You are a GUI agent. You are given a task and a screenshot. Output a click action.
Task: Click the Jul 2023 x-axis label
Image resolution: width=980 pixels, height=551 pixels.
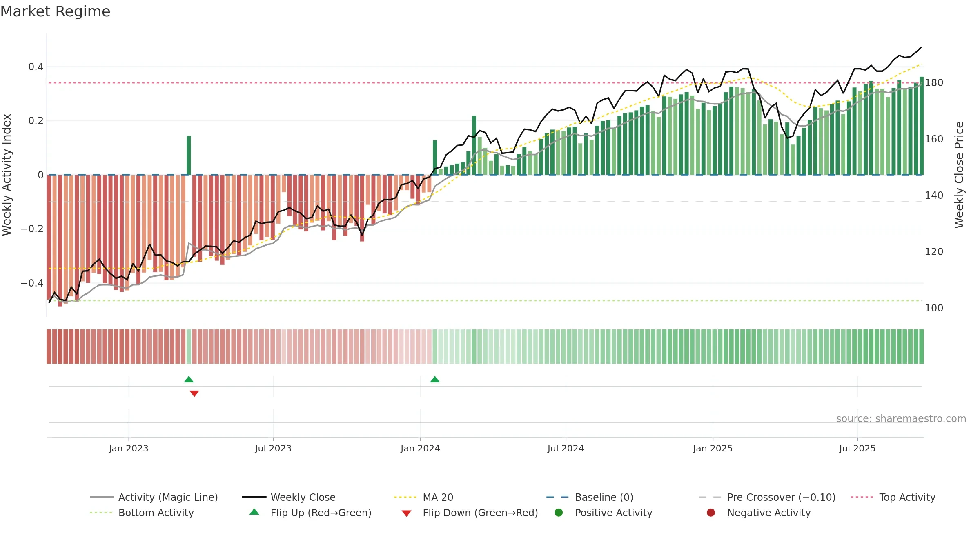coord(273,449)
